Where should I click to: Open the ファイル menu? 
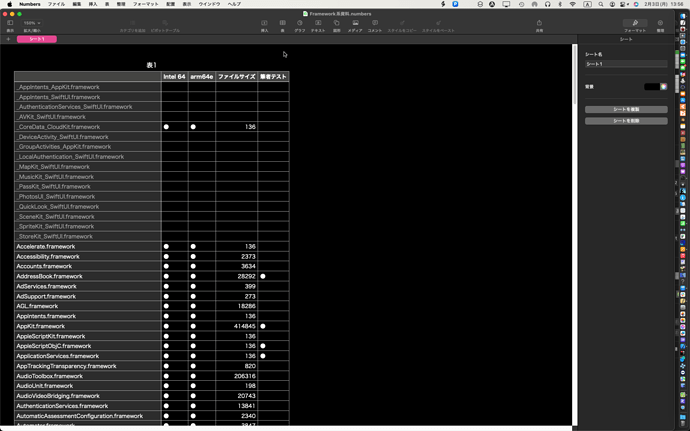click(56, 4)
